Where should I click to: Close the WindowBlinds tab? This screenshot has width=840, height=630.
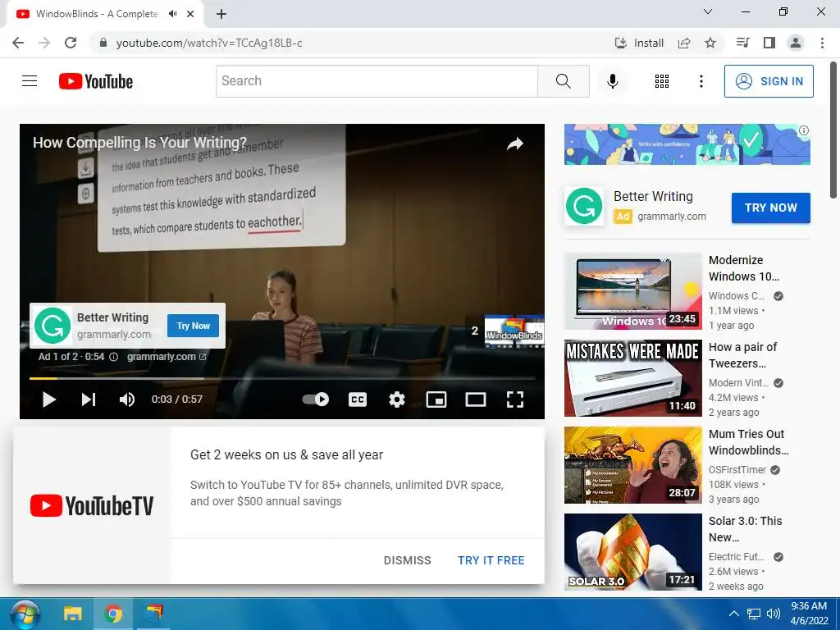(190, 14)
